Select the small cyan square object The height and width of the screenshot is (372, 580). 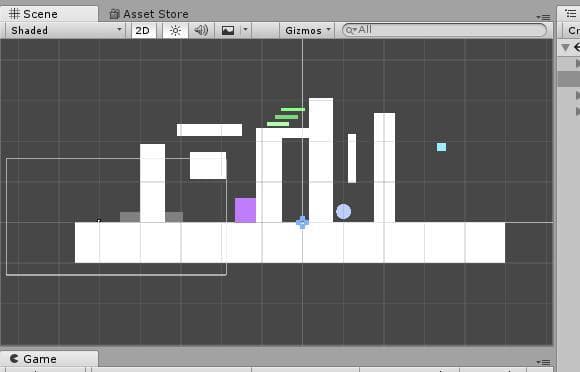pos(441,147)
